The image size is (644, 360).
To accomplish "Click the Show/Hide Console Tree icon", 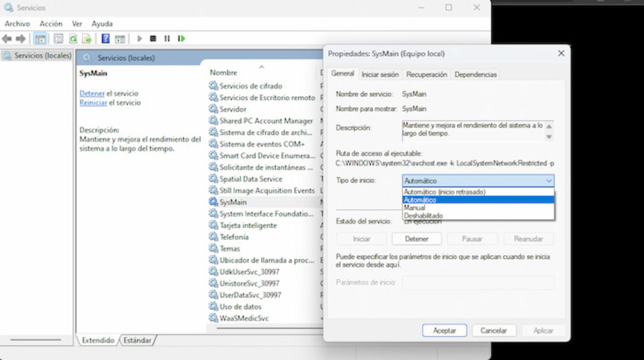I will (40, 39).
